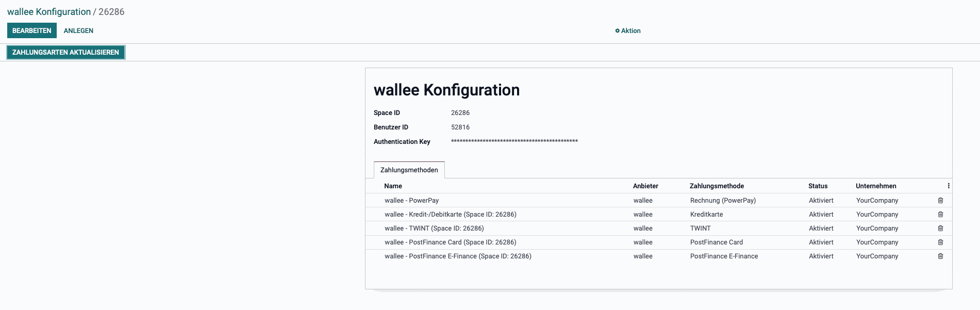This screenshot has height=310, width=980.
Task: Remove the TWINT payment method row
Action: (940, 228)
